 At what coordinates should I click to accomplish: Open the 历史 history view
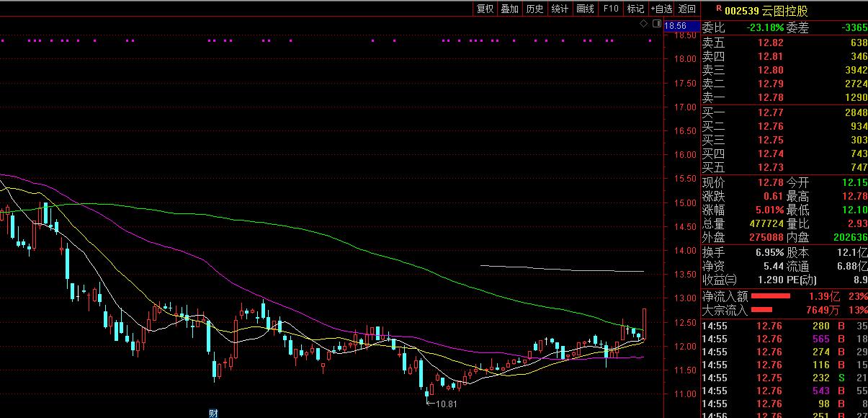coord(534,9)
